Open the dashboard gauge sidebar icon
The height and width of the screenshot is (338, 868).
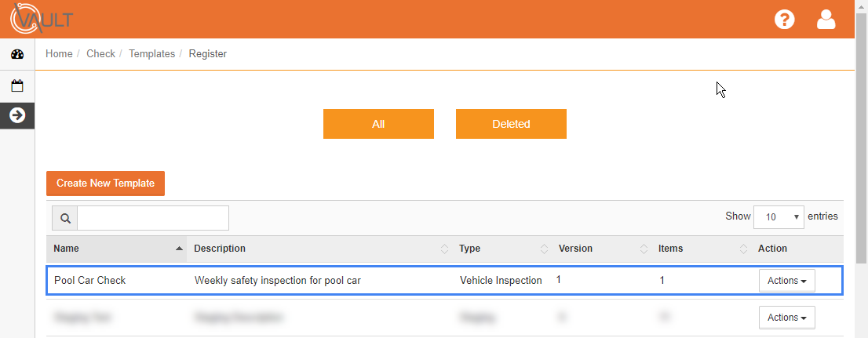pyautogui.click(x=17, y=54)
